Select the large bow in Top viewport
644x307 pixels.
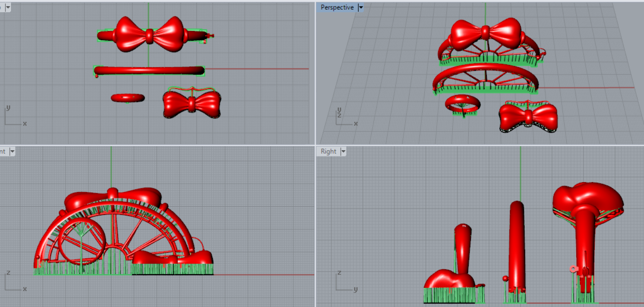(x=132, y=34)
